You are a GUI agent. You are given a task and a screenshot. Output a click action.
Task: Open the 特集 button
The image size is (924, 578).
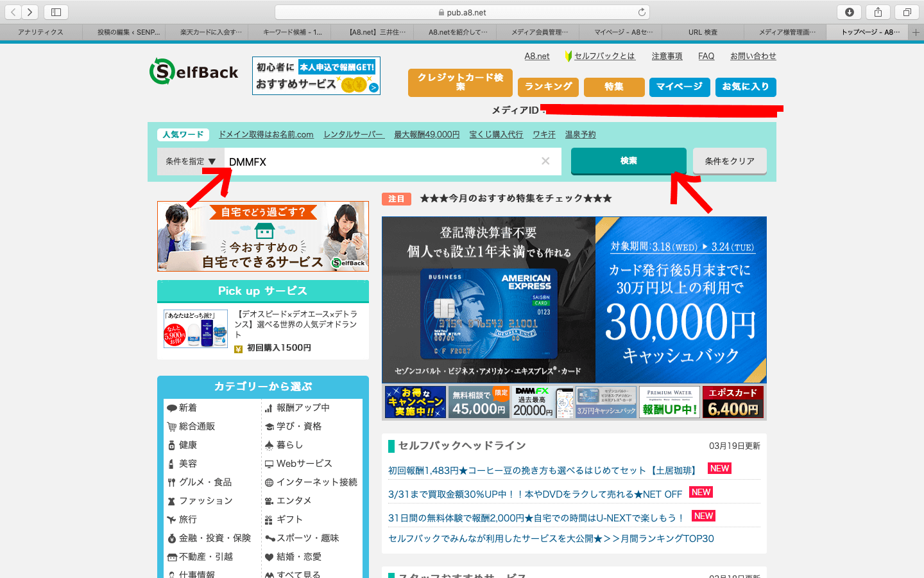tap(614, 87)
